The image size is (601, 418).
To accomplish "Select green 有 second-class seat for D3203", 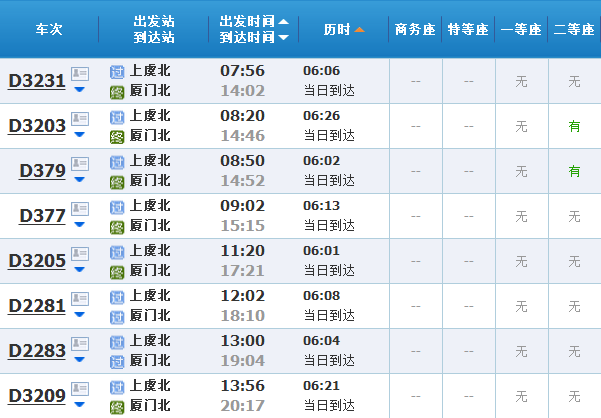I will tap(574, 126).
